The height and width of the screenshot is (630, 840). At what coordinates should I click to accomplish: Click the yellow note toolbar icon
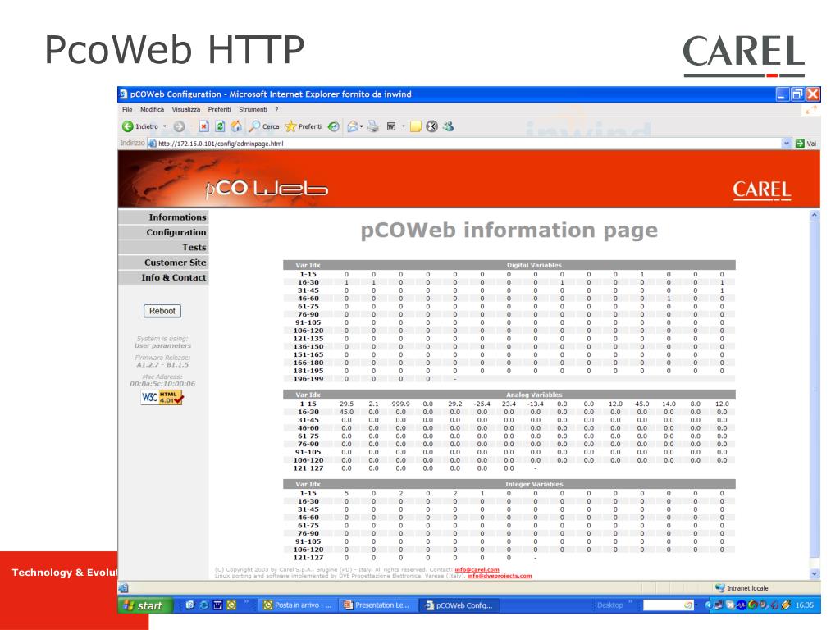416,126
